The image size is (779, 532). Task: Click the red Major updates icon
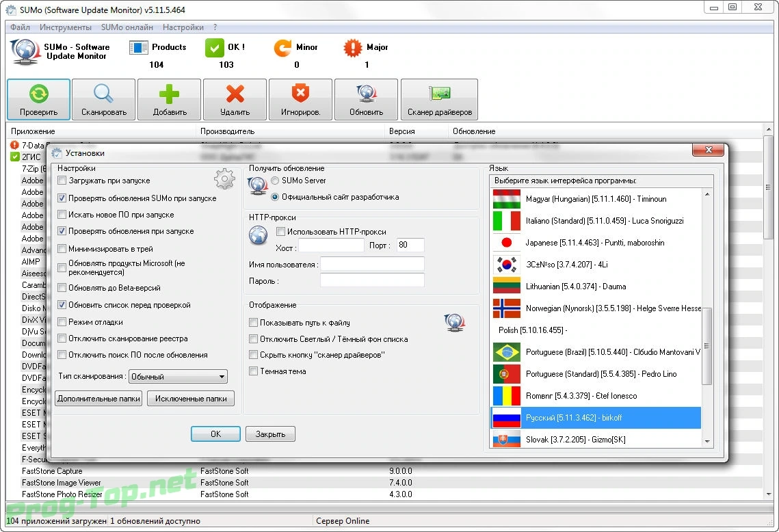coord(353,48)
